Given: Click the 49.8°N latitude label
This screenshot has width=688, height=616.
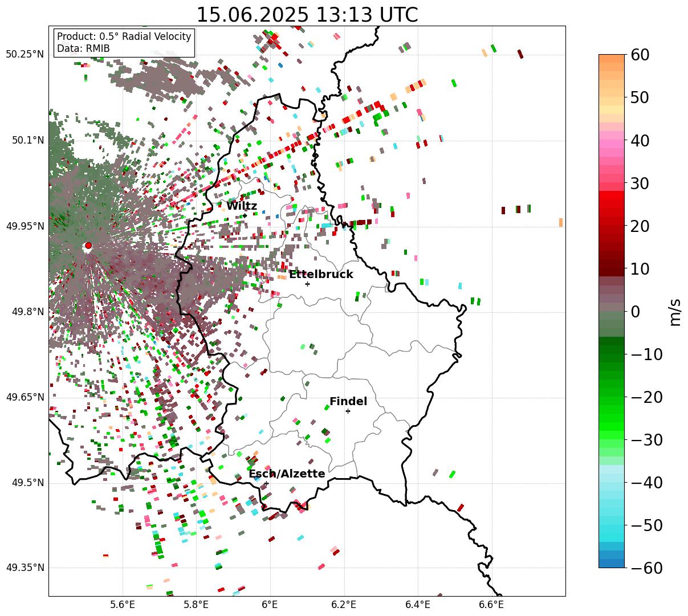Looking at the screenshot, I should pyautogui.click(x=27, y=312).
